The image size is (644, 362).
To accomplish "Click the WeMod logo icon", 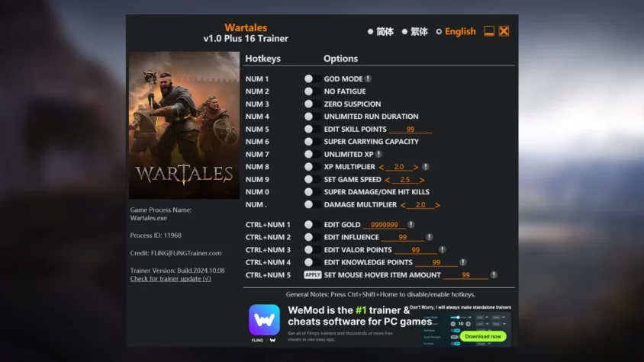I will (264, 320).
